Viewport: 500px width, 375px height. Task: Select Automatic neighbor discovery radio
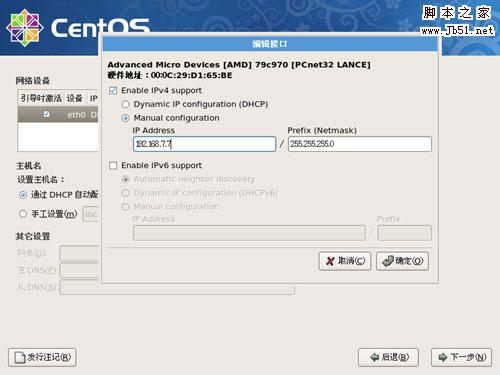coord(125,179)
